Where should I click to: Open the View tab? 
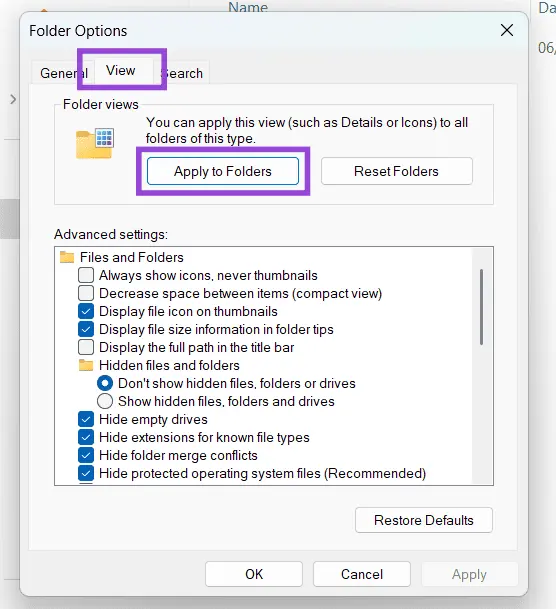pos(121,70)
